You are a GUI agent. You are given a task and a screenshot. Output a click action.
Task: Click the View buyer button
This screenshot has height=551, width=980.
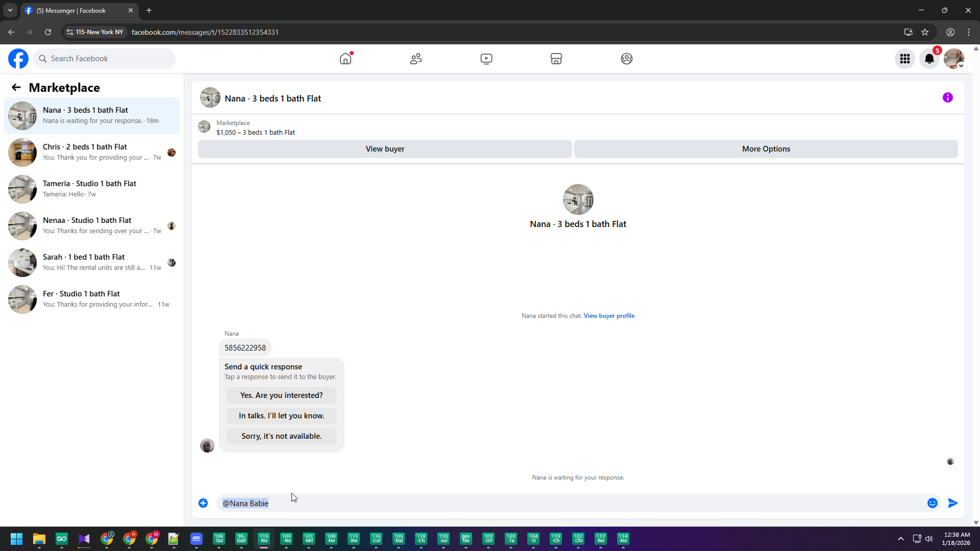(385, 149)
